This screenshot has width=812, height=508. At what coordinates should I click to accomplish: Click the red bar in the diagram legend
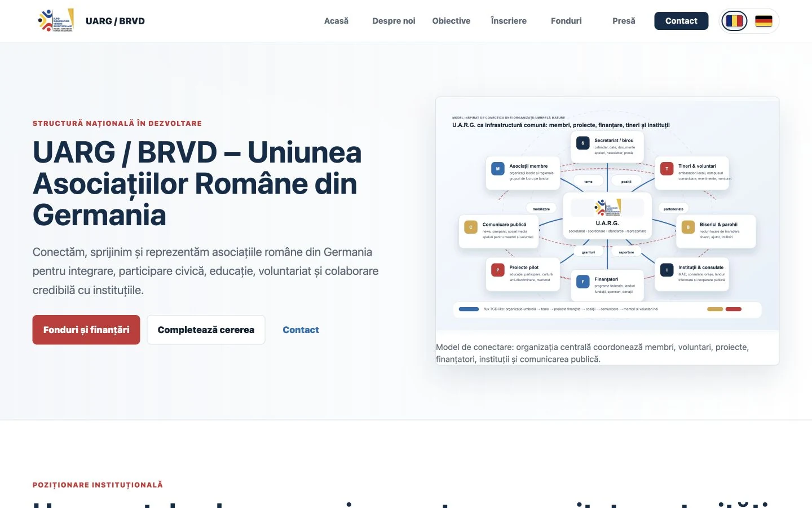click(x=733, y=309)
